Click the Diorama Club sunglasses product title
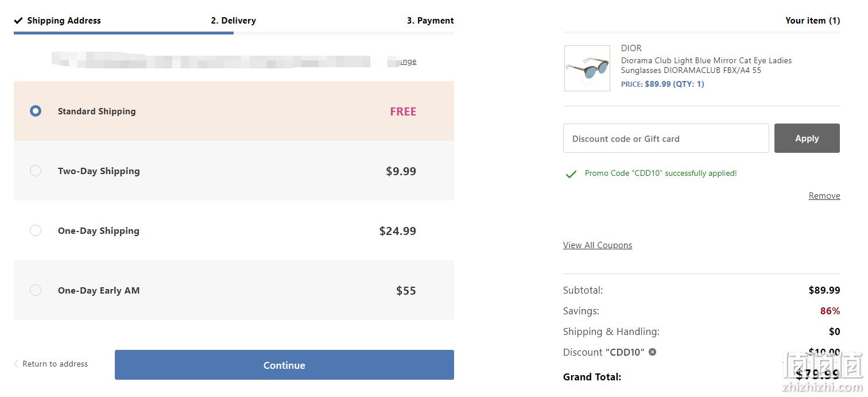Image resolution: width=868 pixels, height=397 pixels. pos(706,65)
